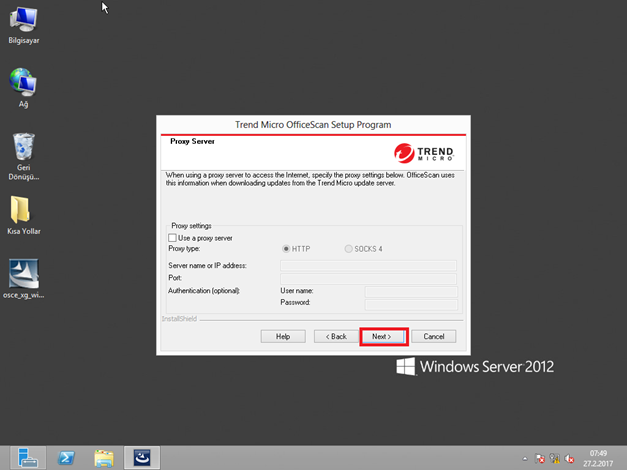This screenshot has height=470, width=627.
Task: Proceed with the Next button
Action: point(384,336)
